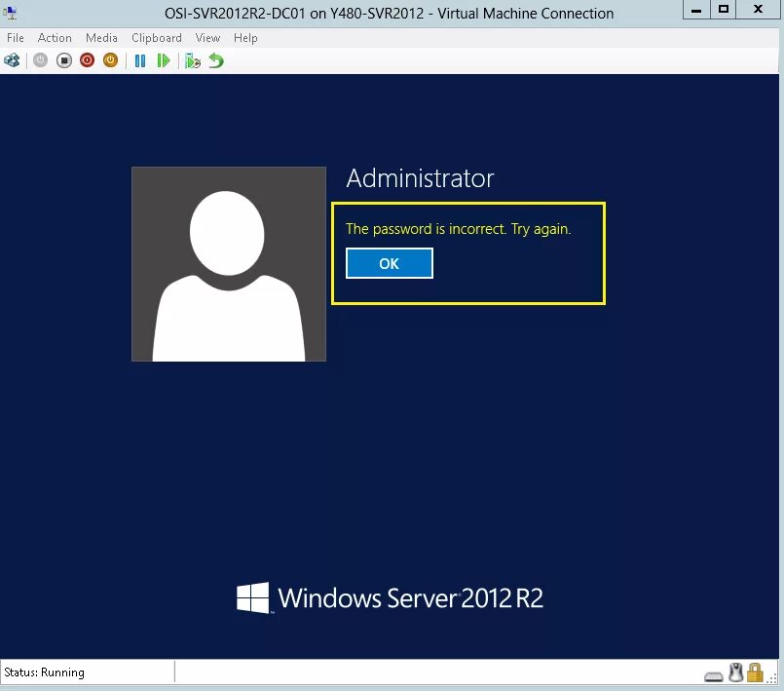Click the lock icon in the status bar
This screenshot has width=784, height=691.
(754, 672)
